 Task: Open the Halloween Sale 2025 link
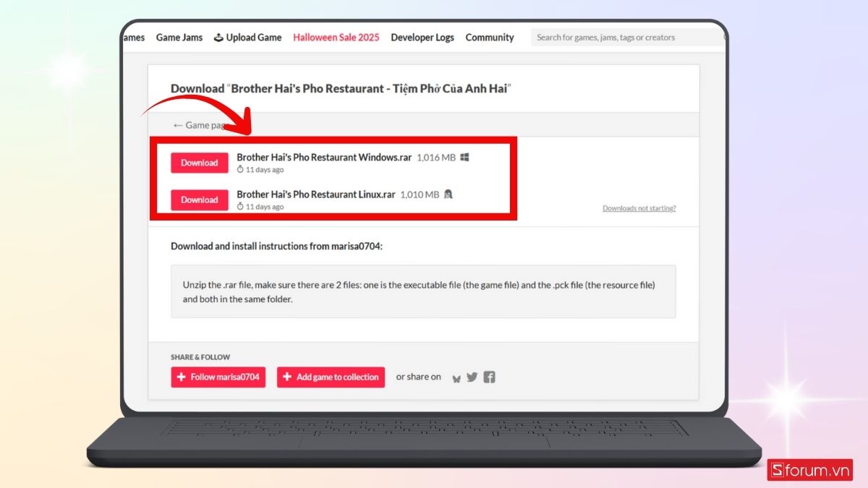pos(336,38)
